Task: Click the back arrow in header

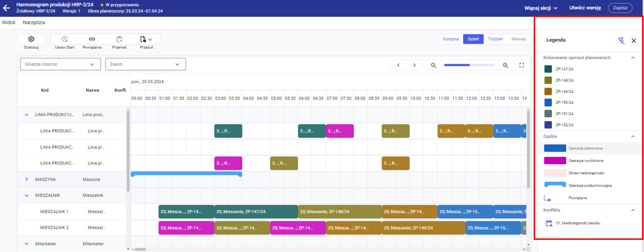Action: click(7, 8)
